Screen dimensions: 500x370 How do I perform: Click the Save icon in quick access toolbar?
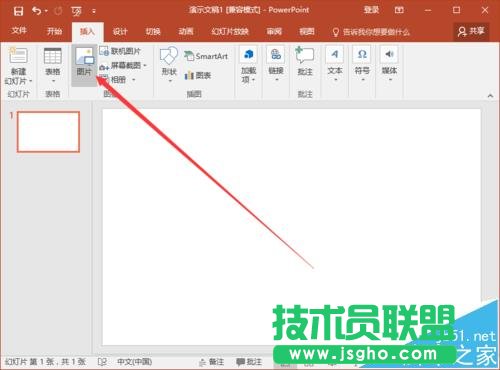coord(18,11)
